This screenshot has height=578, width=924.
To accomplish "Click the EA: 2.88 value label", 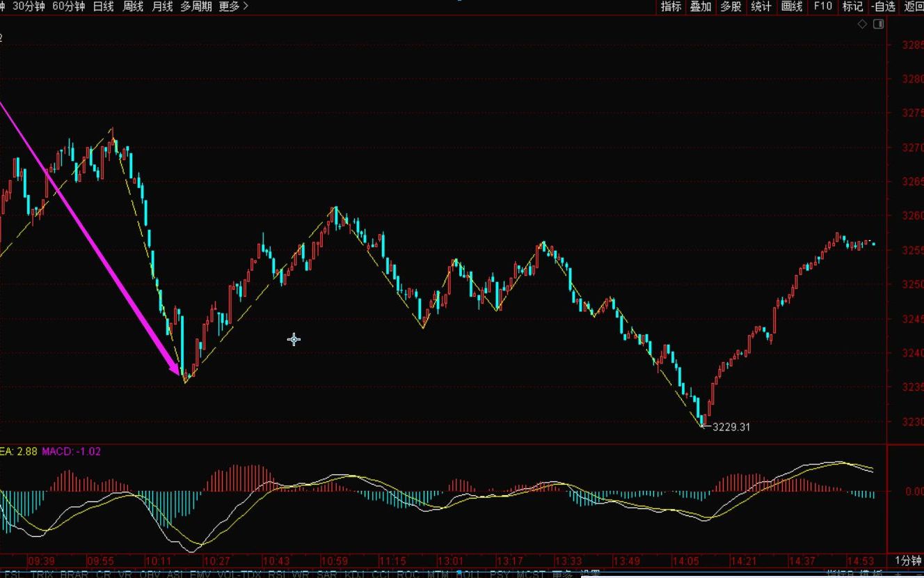I will (x=19, y=451).
